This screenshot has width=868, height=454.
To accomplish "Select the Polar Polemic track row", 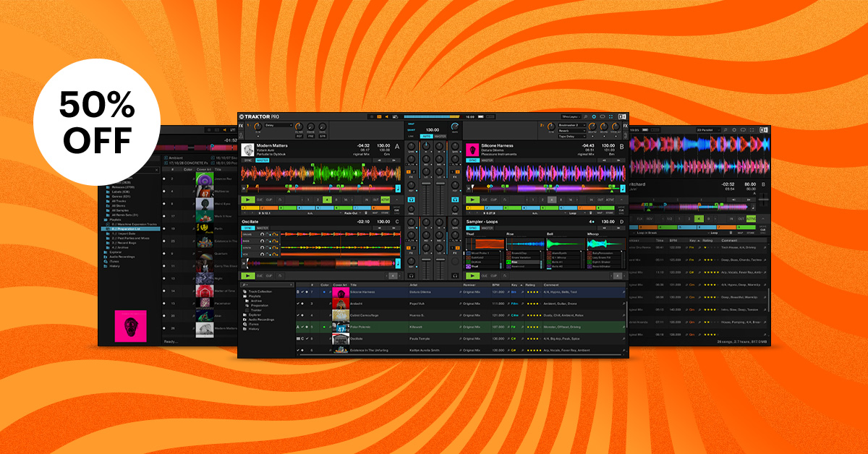I will [x=461, y=326].
